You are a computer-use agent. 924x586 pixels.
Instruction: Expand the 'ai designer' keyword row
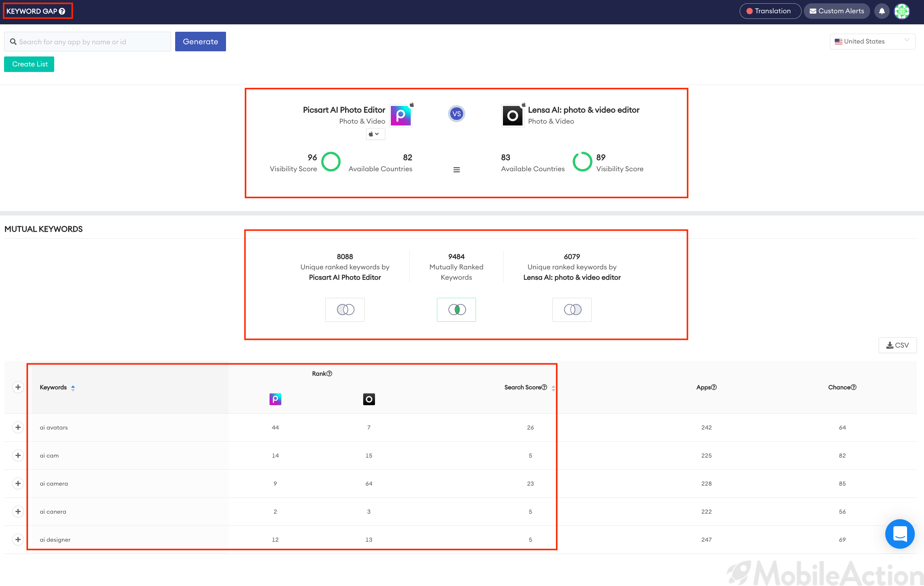click(x=18, y=540)
